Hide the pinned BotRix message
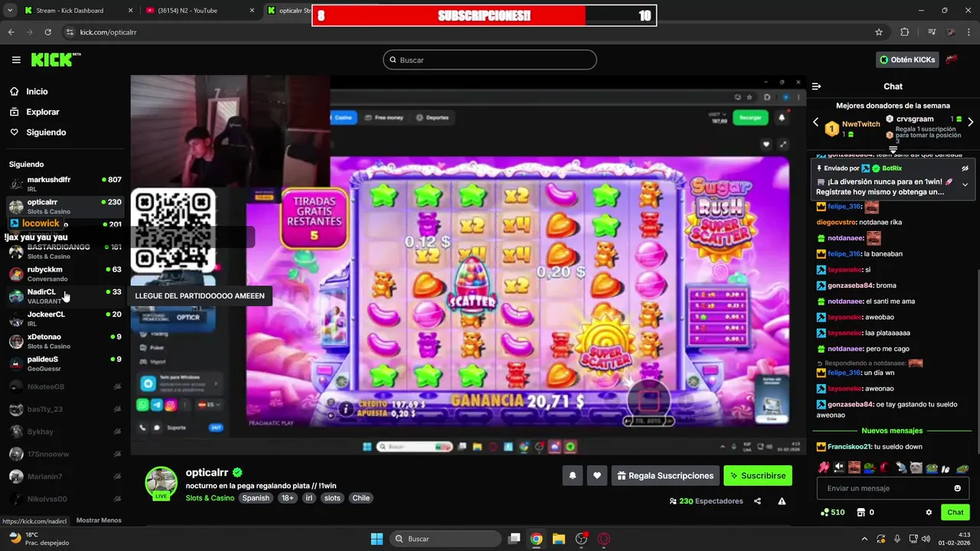Viewport: 980px width, 551px height. (965, 168)
